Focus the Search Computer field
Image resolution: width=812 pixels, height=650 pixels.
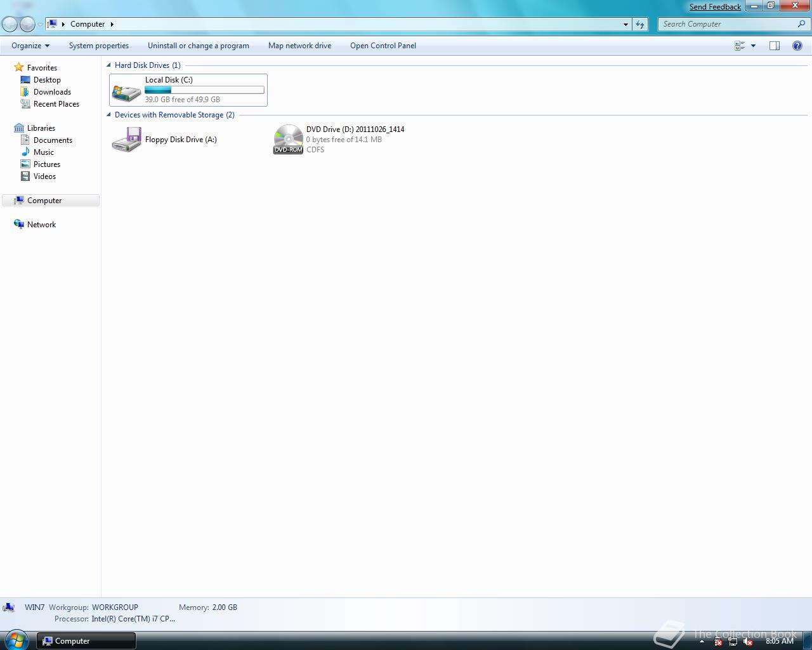pos(728,24)
